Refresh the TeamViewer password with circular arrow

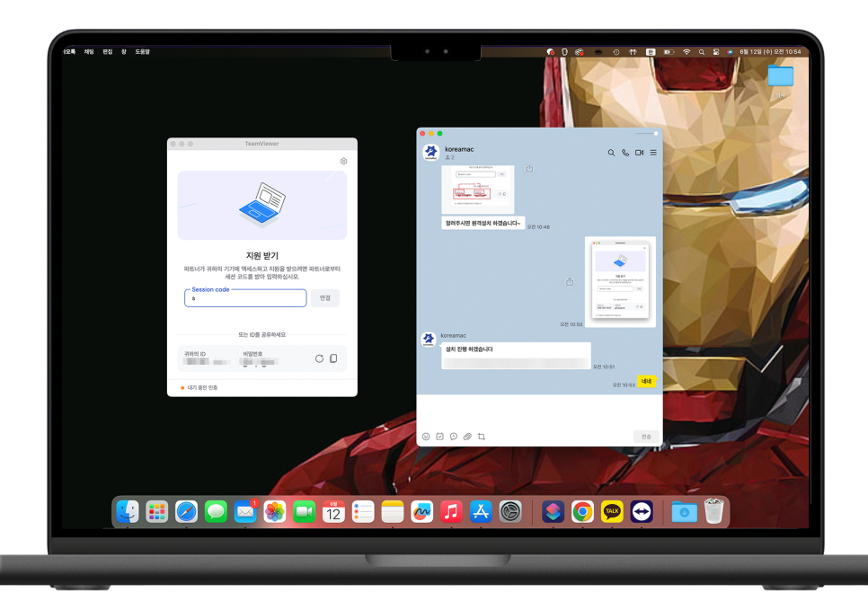[319, 358]
